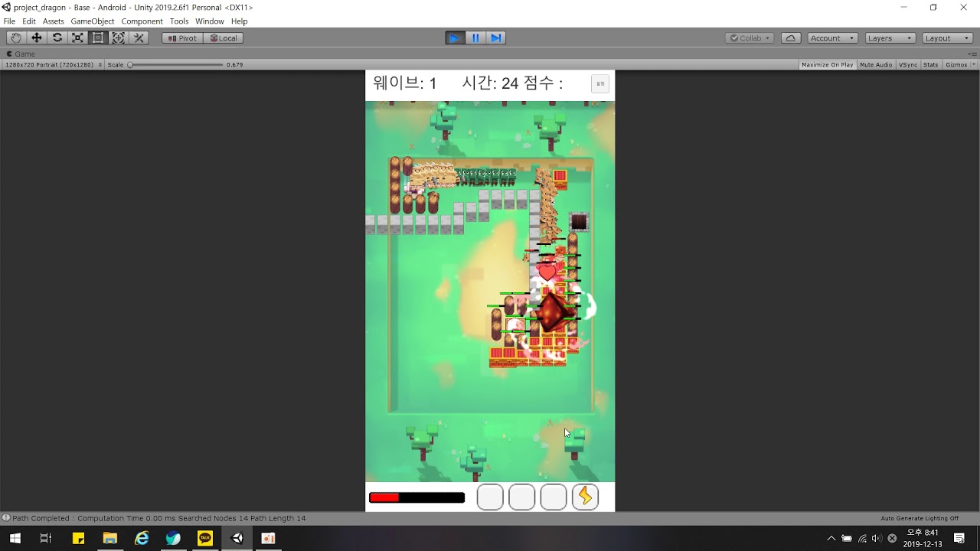Click the wave counter text 웨이브: 1
This screenshot has width=980, height=551.
click(405, 83)
